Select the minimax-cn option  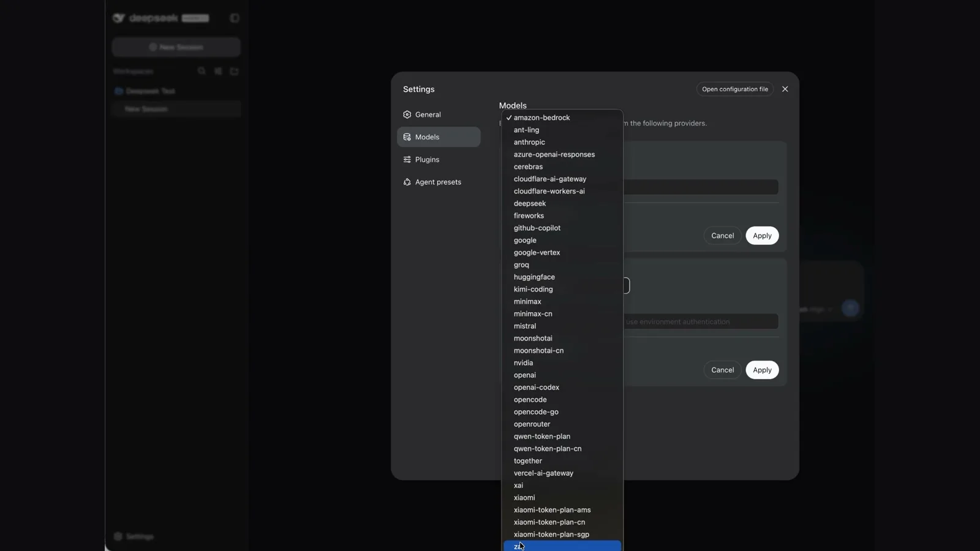(x=562, y=313)
